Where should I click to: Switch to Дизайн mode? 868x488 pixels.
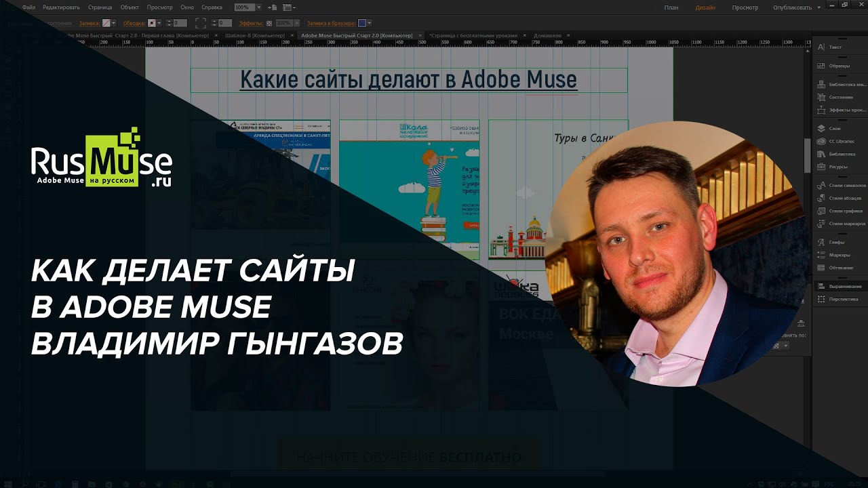click(705, 7)
